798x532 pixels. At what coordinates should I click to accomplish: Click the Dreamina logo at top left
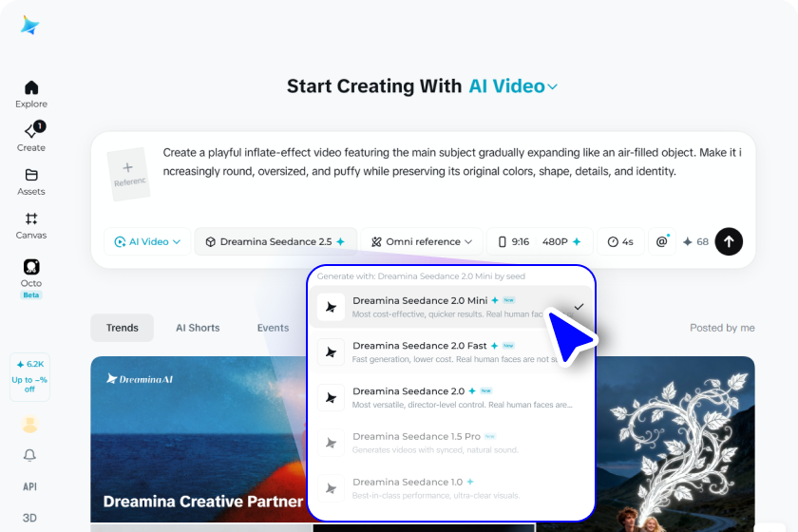(x=30, y=25)
